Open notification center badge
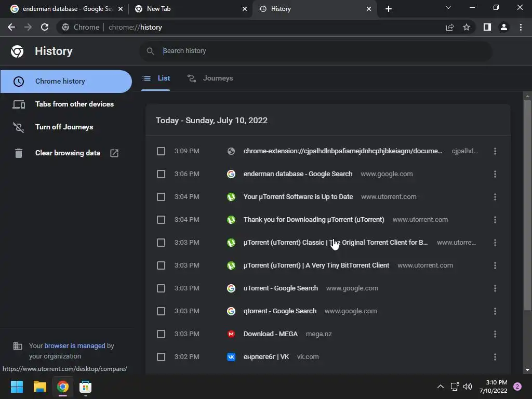Screen dimensions: 532x399 517,387
